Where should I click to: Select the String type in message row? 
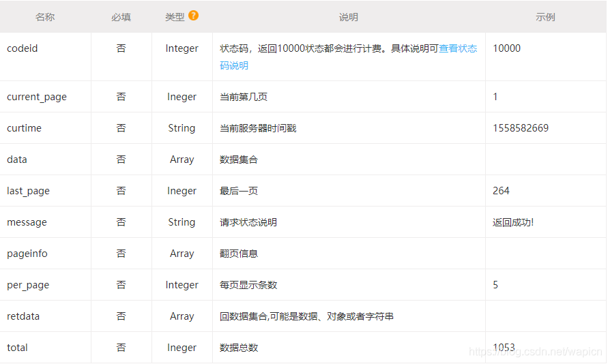(x=182, y=222)
